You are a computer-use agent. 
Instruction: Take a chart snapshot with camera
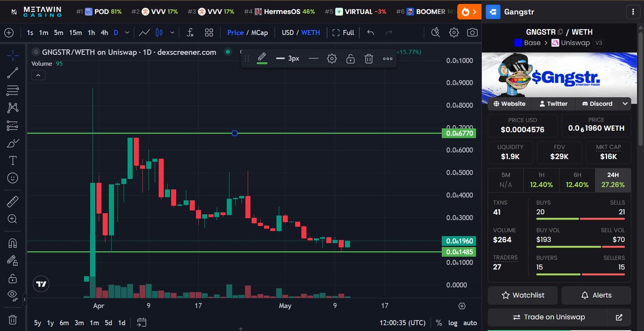tap(472, 32)
